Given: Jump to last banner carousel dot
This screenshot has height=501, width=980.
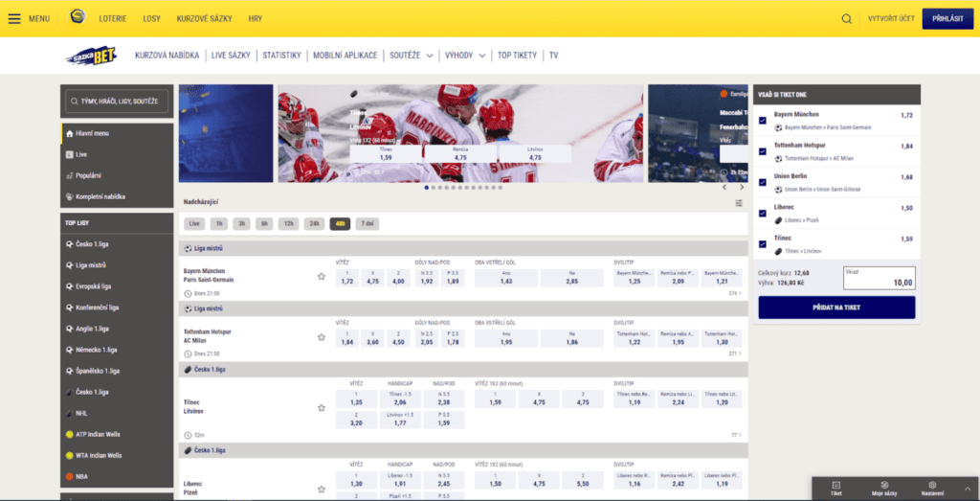Looking at the screenshot, I should click(500, 187).
